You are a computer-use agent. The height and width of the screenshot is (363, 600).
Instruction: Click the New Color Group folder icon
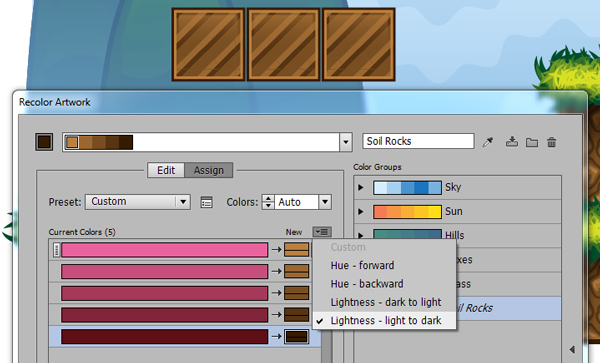(532, 142)
